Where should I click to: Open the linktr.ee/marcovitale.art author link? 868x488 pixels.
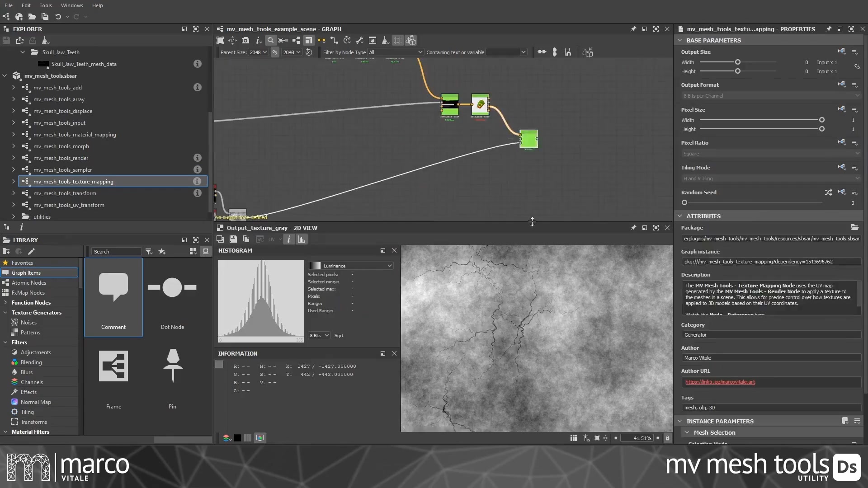[720, 382]
